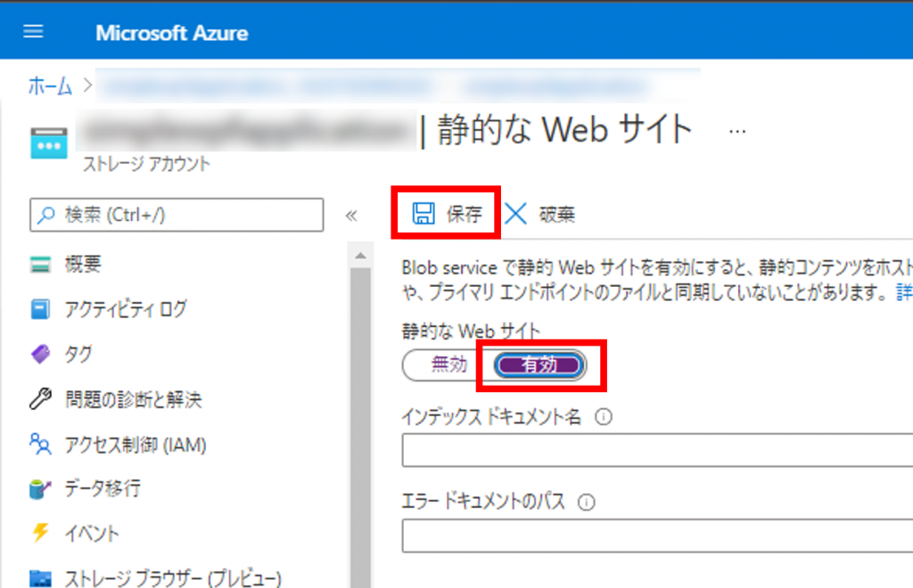
Task: Click the storage account icon beside title
Action: click(48, 142)
